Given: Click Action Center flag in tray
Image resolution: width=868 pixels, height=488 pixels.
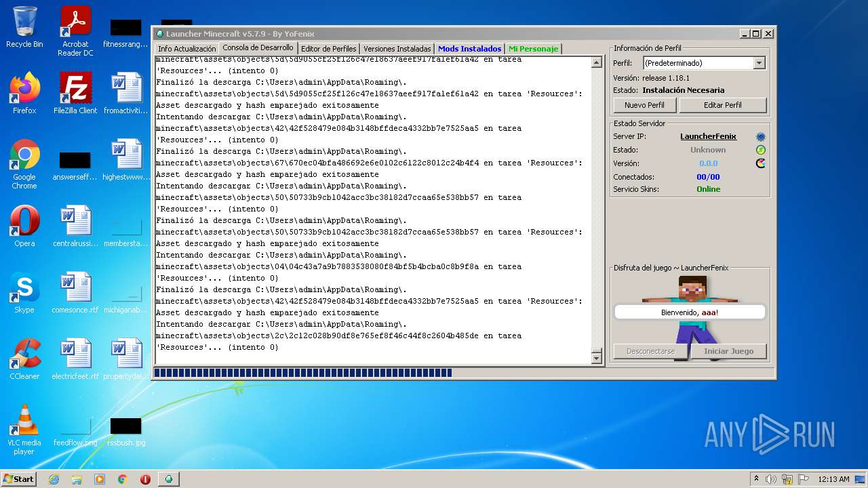Looking at the screenshot, I should pos(803,479).
